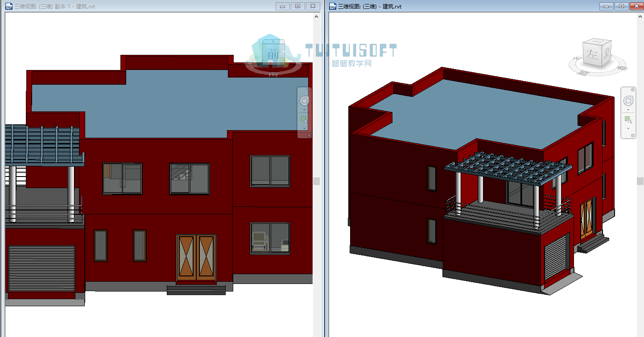Viewport: 644px width, 337px height.
Task: Click the right window title '三维视图: {三维} - 建筑.rvt'
Action: pos(370,7)
